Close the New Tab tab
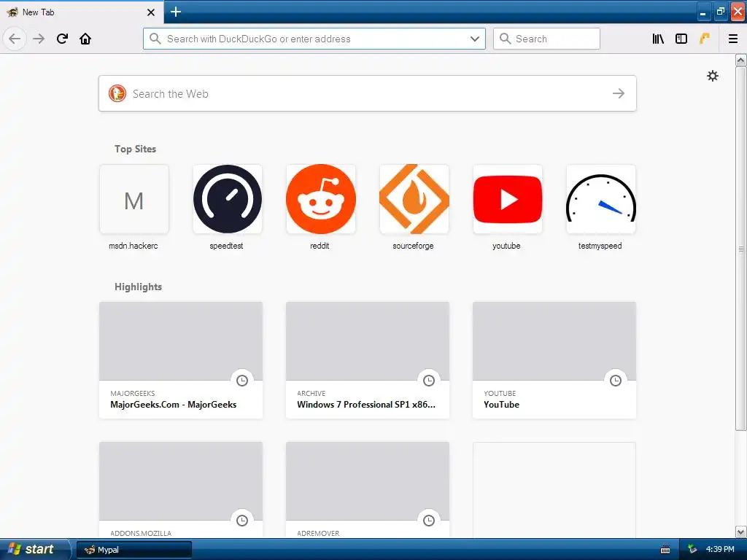Image resolution: width=747 pixels, height=560 pixels. click(151, 12)
